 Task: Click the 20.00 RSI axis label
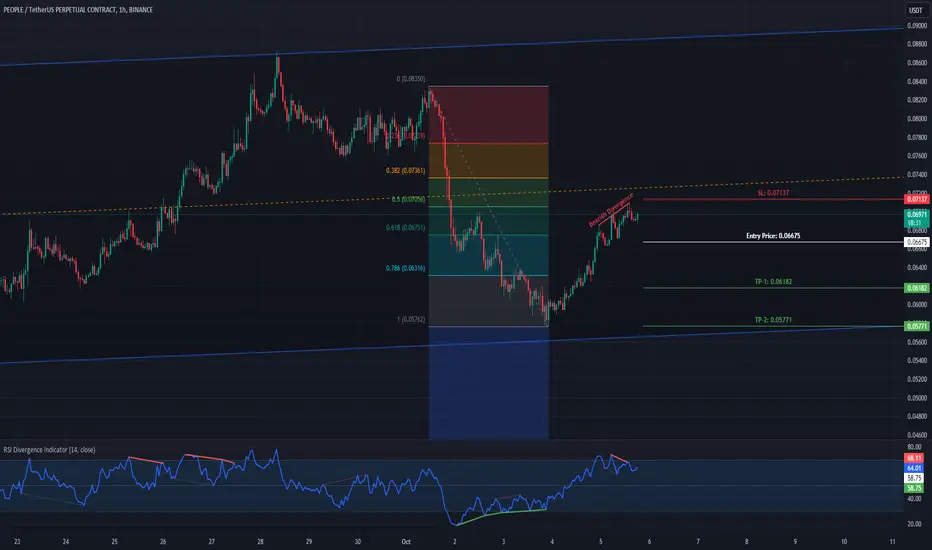(x=914, y=524)
